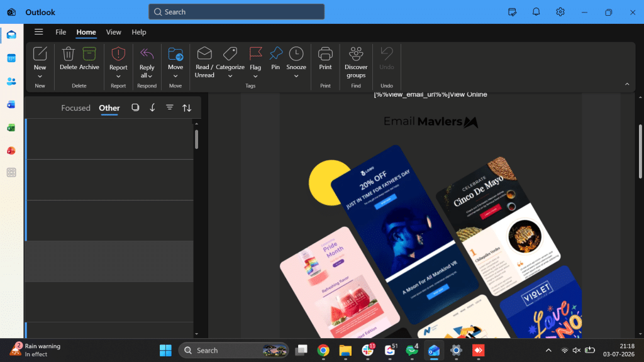Open the Help ribbon tab
This screenshot has width=644, height=362.
[x=139, y=32]
